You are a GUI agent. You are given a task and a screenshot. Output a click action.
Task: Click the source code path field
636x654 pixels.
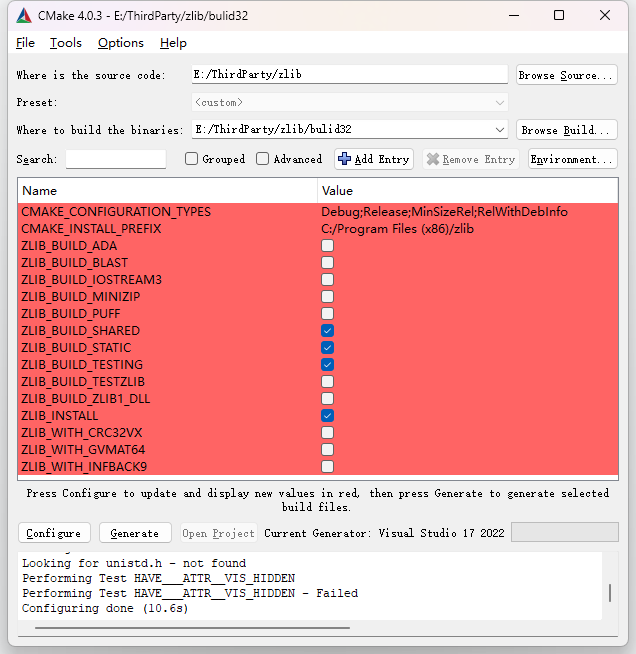coord(349,75)
